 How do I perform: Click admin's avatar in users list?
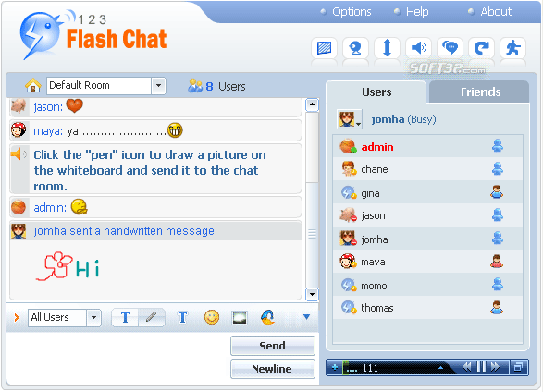pyautogui.click(x=348, y=146)
